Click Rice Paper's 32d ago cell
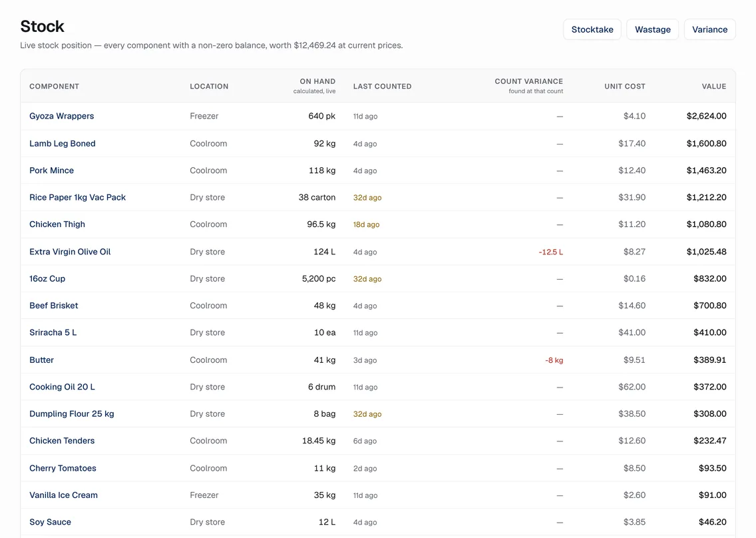 point(367,198)
